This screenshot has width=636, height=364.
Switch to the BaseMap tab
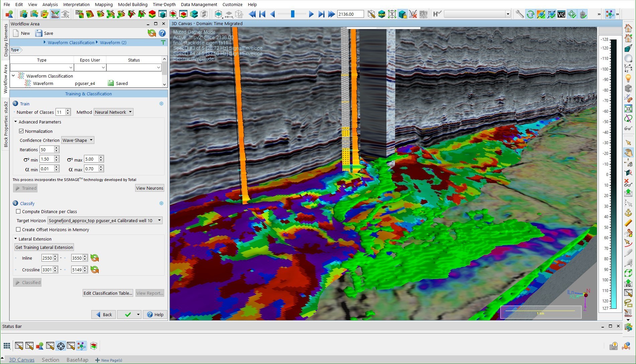(77, 360)
